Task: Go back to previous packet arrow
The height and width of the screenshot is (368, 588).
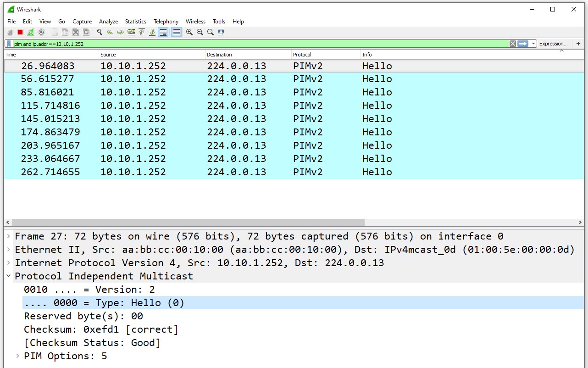Action: click(110, 32)
